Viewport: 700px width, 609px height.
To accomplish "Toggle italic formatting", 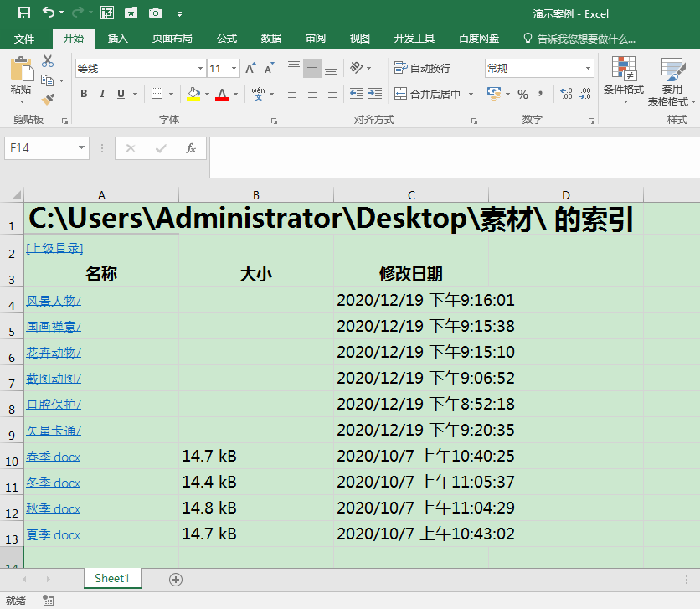I will [x=102, y=93].
